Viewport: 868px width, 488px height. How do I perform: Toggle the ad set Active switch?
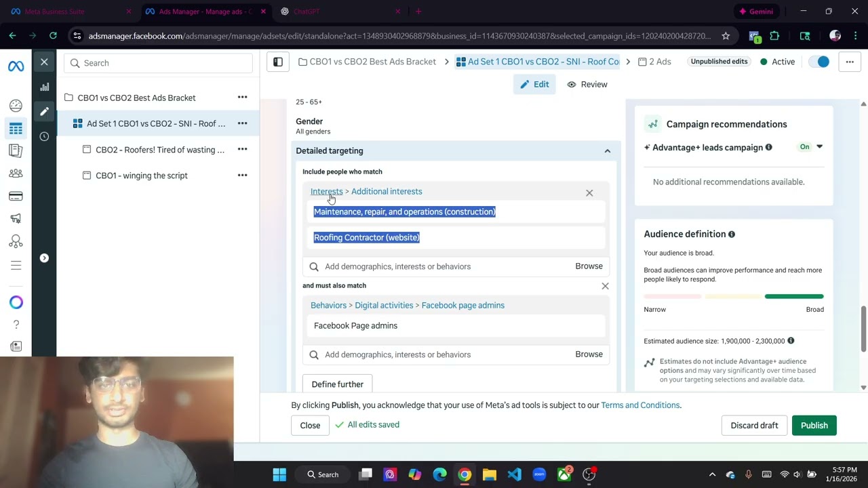[819, 62]
